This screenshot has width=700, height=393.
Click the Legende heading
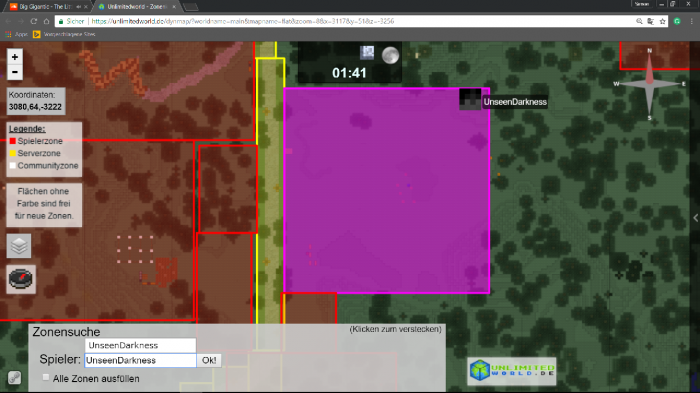pos(27,129)
